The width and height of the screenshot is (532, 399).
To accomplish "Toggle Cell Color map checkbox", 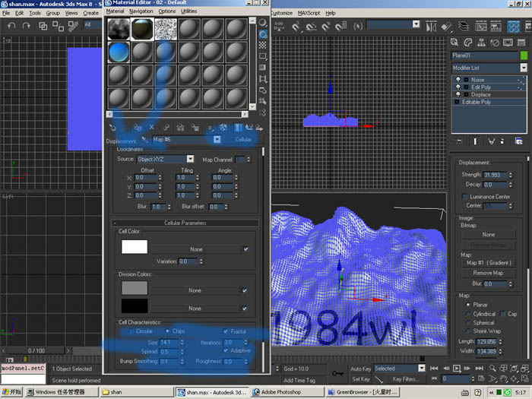I will coord(246,249).
